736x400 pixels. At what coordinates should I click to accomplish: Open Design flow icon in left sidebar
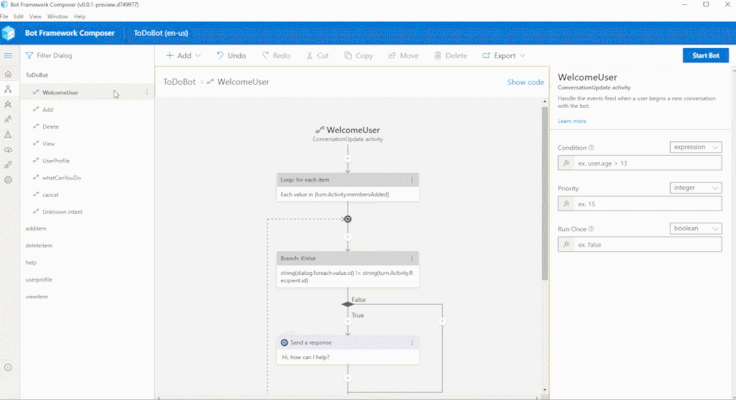click(8, 89)
